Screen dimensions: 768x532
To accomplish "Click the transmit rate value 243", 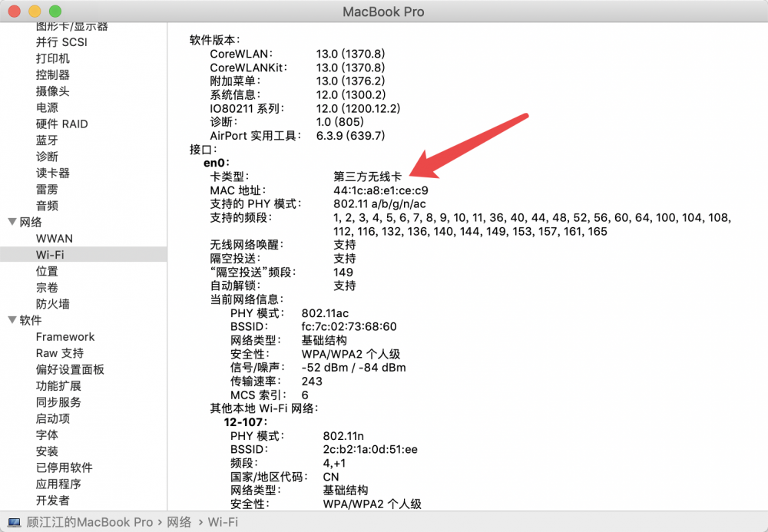I will [x=312, y=382].
